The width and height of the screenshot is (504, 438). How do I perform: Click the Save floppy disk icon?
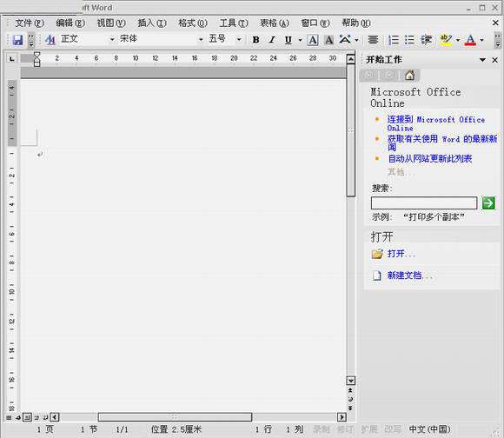(x=17, y=39)
